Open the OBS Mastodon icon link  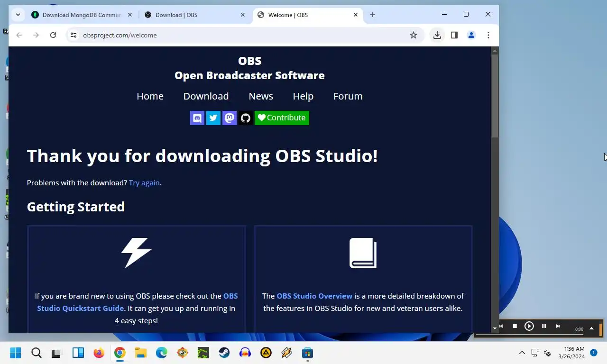pos(230,118)
